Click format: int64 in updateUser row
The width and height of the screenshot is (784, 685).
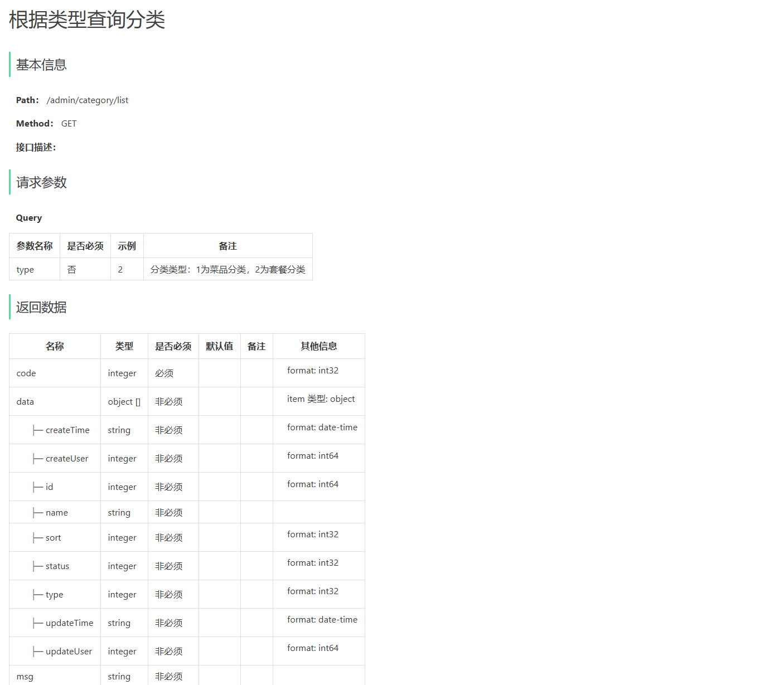pos(313,648)
